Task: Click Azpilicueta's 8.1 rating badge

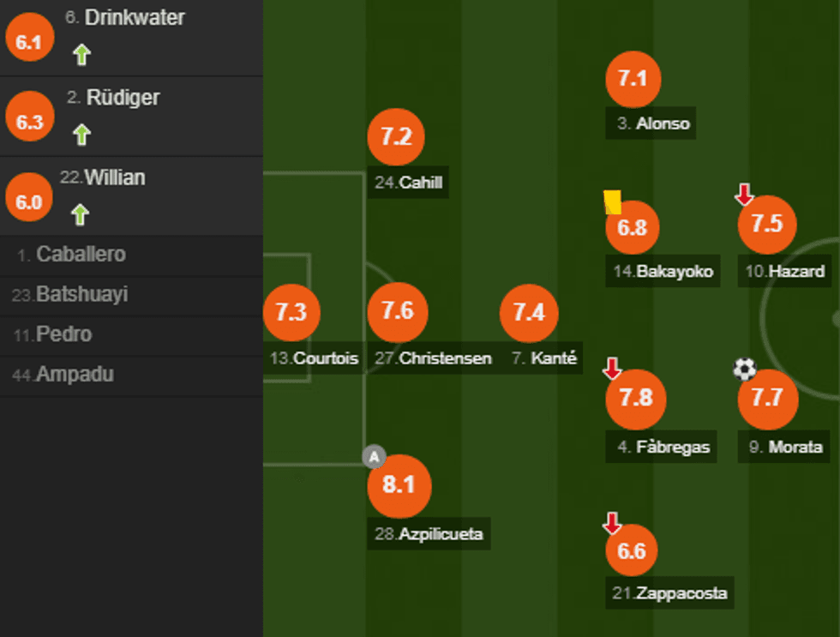Action: click(399, 486)
